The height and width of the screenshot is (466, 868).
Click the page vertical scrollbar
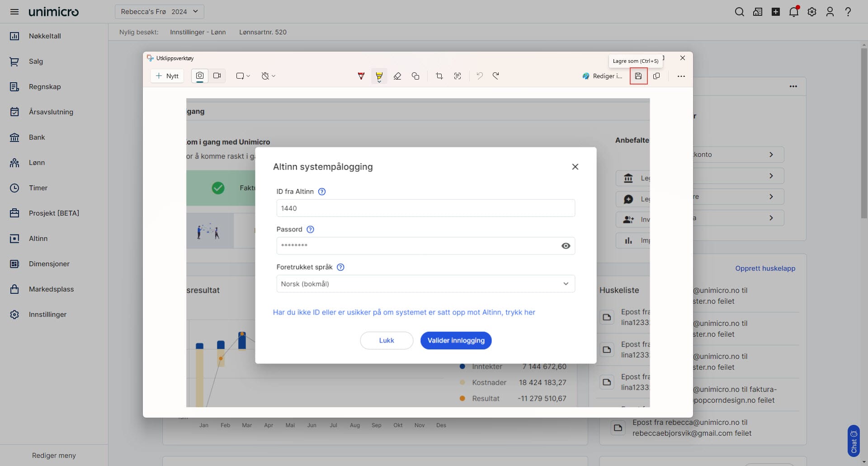point(864,136)
